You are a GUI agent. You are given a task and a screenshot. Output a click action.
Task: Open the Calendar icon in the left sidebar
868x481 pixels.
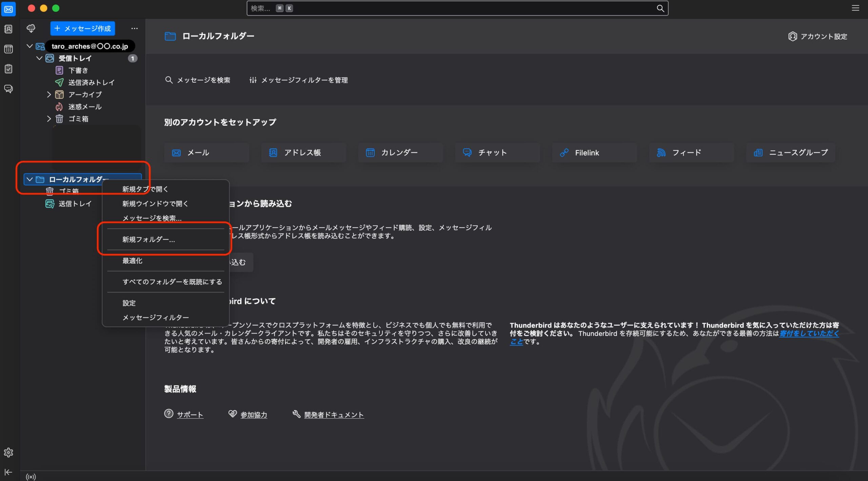(x=8, y=49)
